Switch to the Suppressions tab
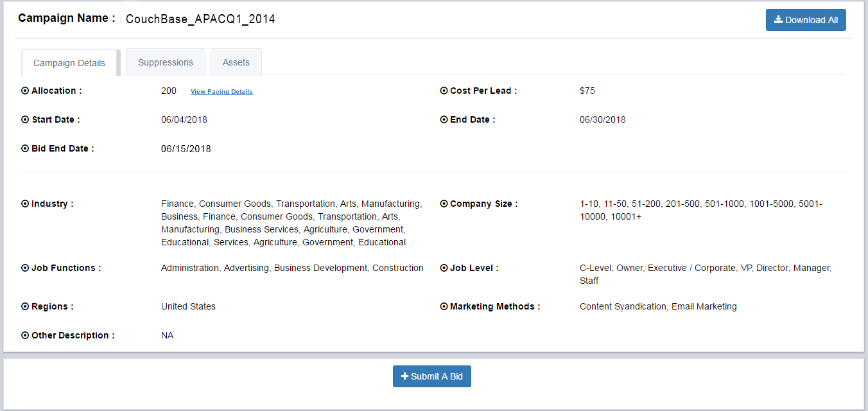 click(x=166, y=62)
